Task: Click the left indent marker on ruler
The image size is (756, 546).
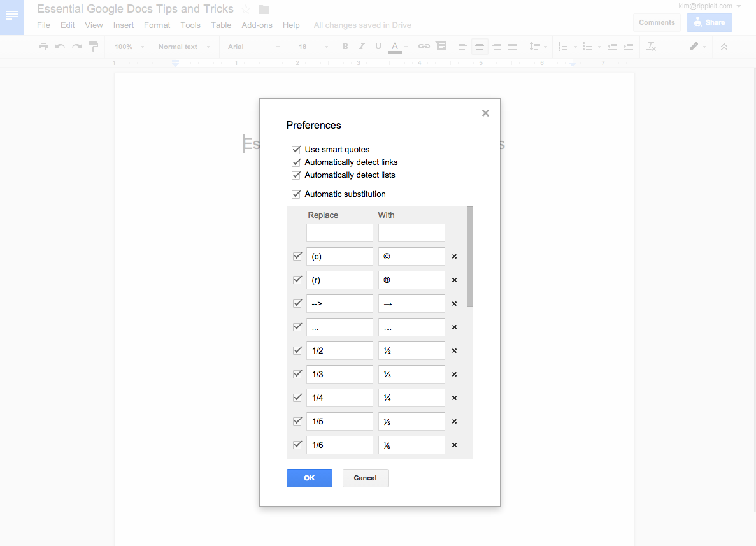Action: tap(176, 62)
